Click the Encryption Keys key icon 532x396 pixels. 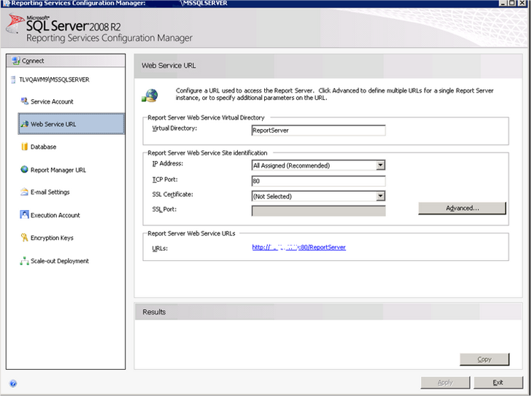[x=24, y=237]
